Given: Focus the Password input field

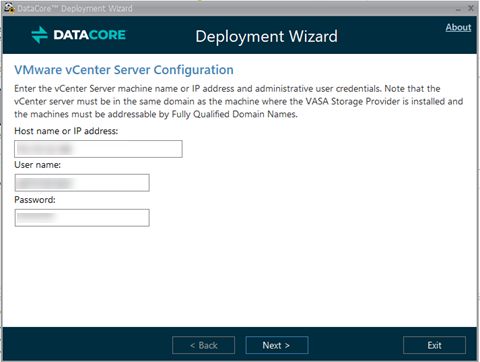Looking at the screenshot, I should coord(82,218).
